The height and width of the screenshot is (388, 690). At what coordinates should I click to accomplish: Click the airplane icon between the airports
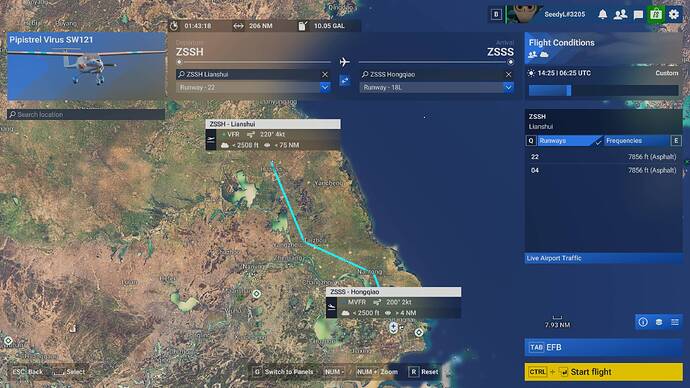[345, 62]
